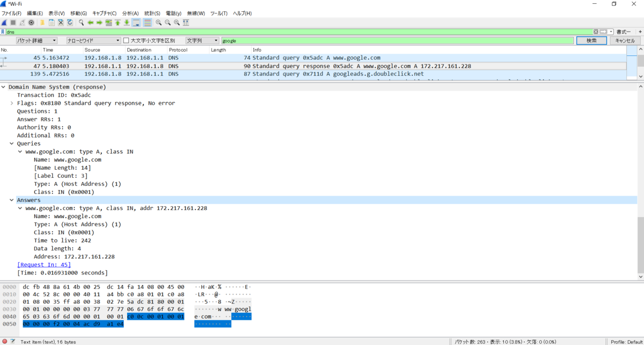This screenshot has width=644, height=345.
Task: Reload the capture file
Action: (70, 23)
